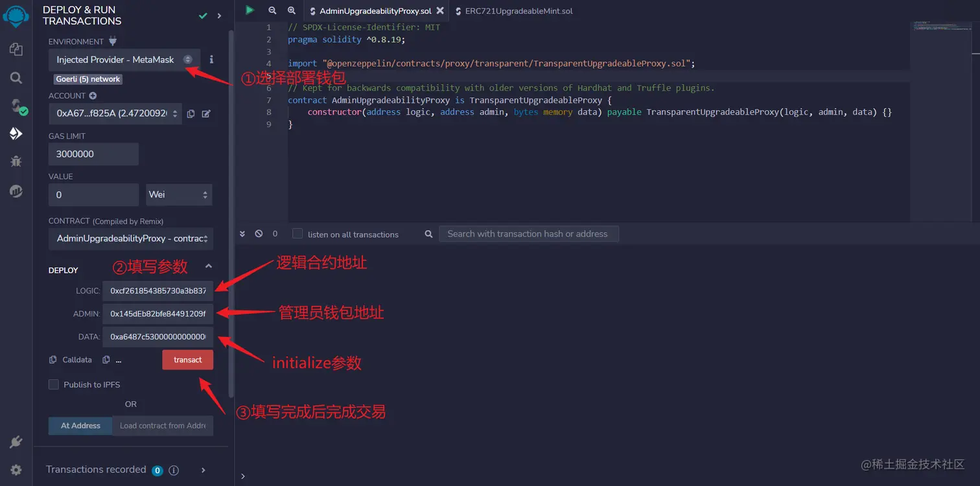
Task: Click the side panel vertical scrollbar
Action: point(231,214)
